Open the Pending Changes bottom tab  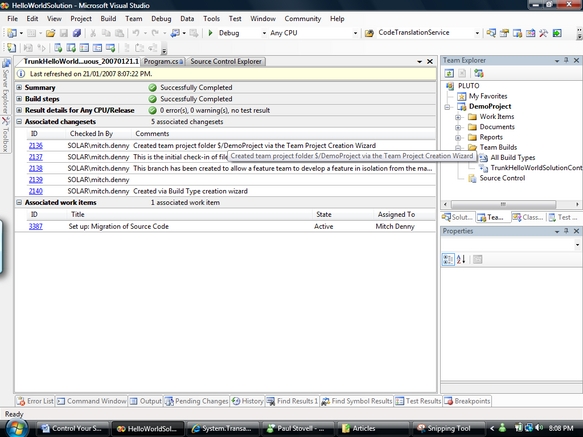197,401
